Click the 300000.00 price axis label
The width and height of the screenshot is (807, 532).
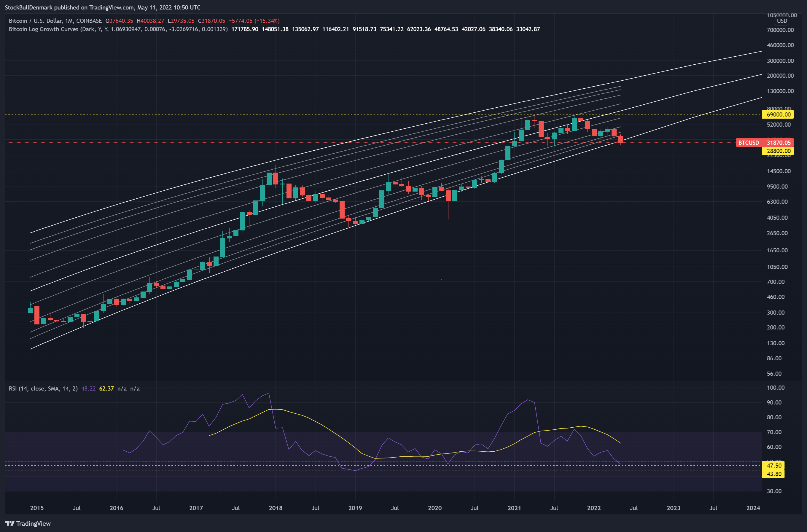pyautogui.click(x=780, y=61)
